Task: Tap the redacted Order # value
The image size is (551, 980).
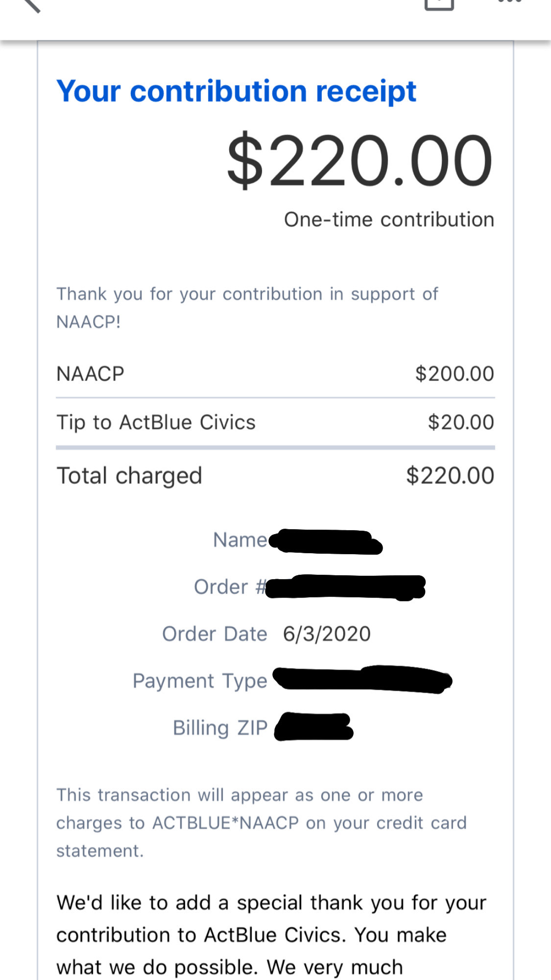Action: pyautogui.click(x=345, y=587)
